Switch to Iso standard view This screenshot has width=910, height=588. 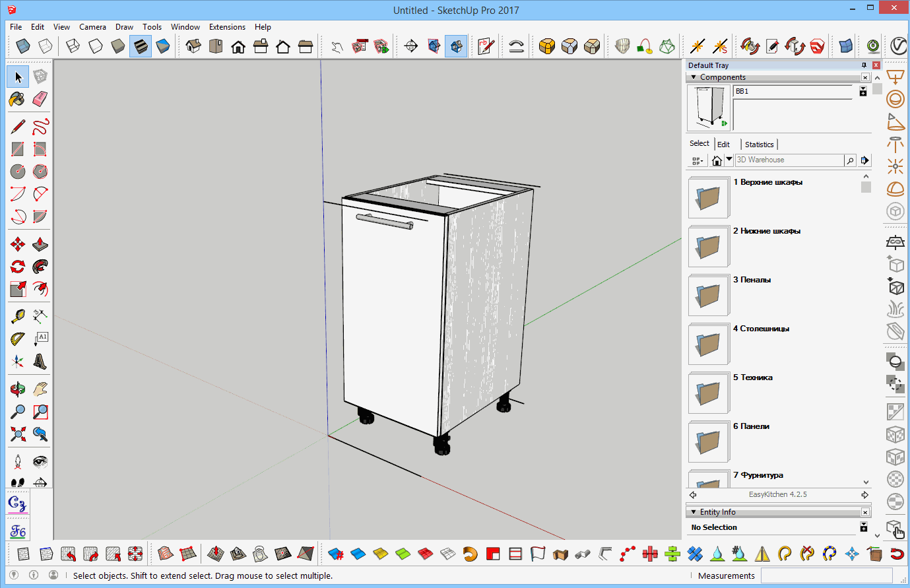tap(193, 46)
